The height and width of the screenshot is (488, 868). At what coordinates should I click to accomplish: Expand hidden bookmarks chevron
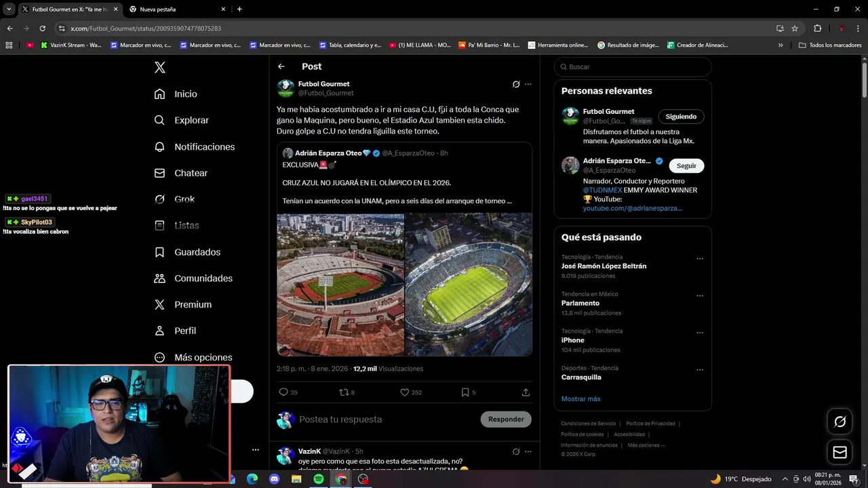click(x=781, y=45)
